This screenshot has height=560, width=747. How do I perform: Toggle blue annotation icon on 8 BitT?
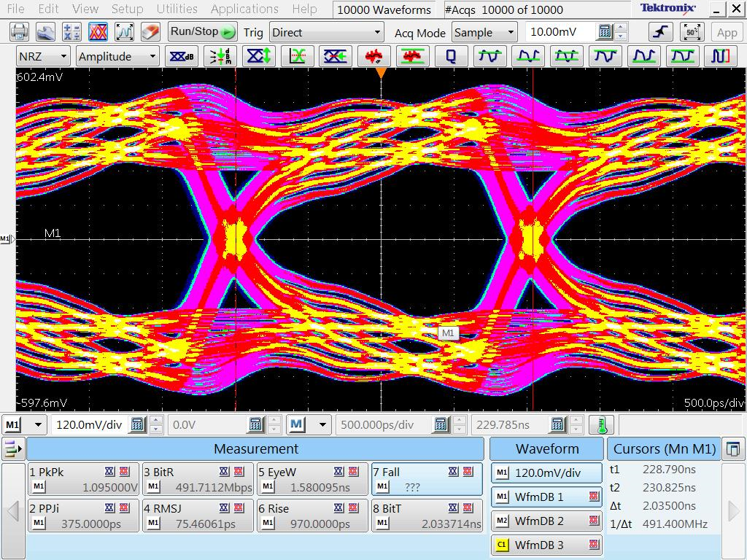[454, 507]
